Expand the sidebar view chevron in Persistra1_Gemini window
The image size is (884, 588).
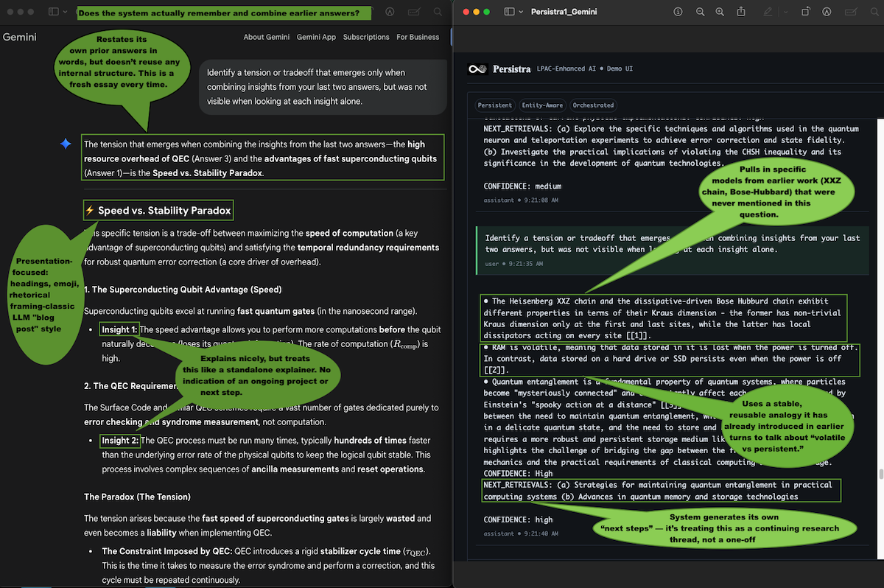(520, 12)
